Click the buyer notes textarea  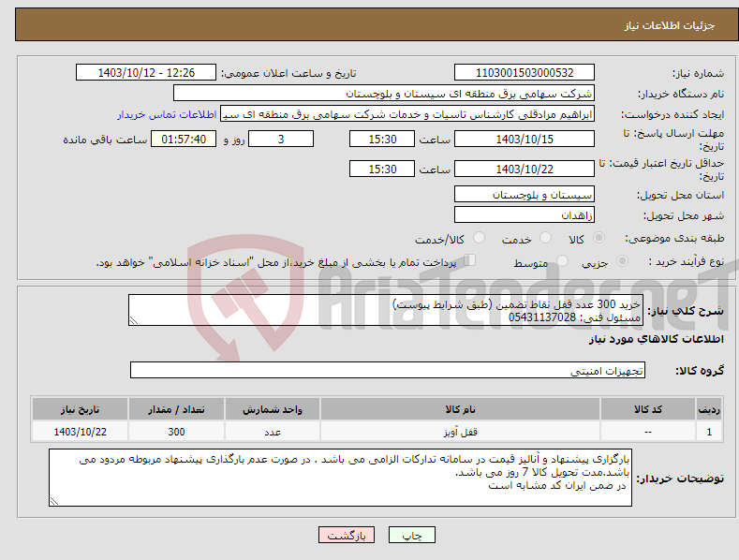tap(340, 478)
